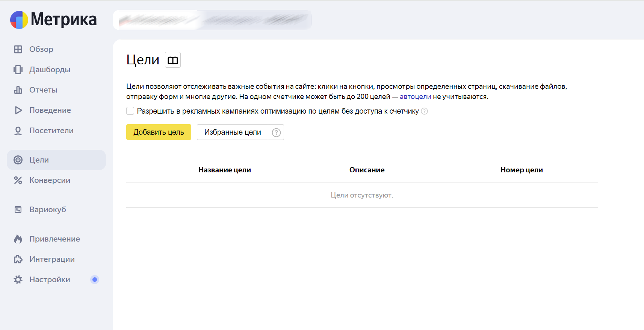Open the goals documentation book icon
The image size is (644, 330).
tap(173, 60)
